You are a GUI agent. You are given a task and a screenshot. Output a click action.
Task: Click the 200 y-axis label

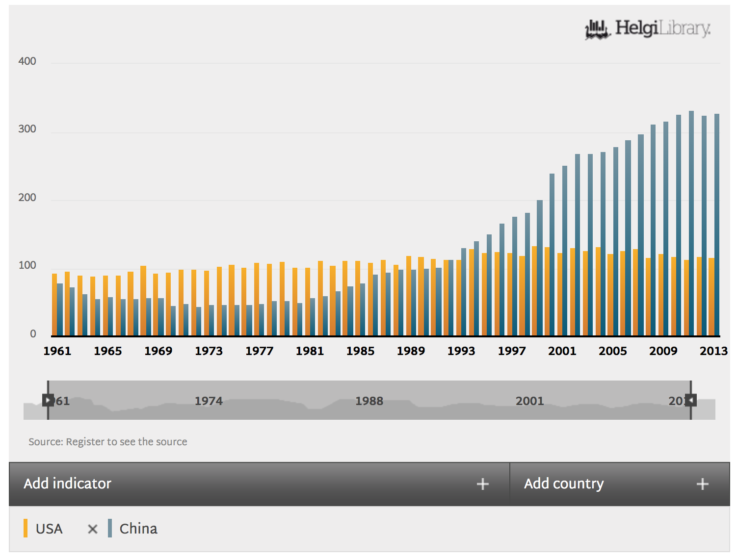(27, 198)
